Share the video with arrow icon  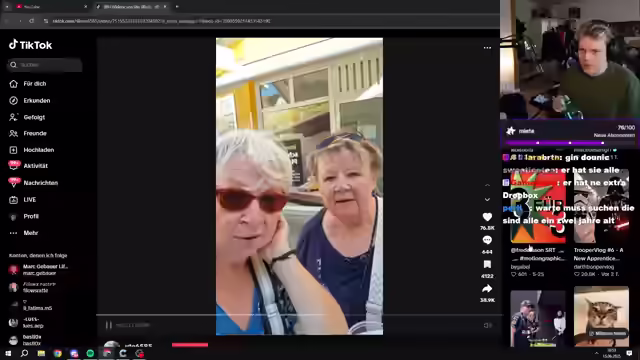click(x=487, y=289)
